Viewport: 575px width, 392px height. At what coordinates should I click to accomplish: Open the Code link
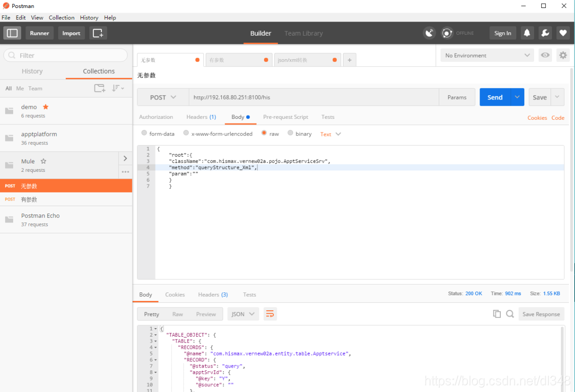coord(558,118)
